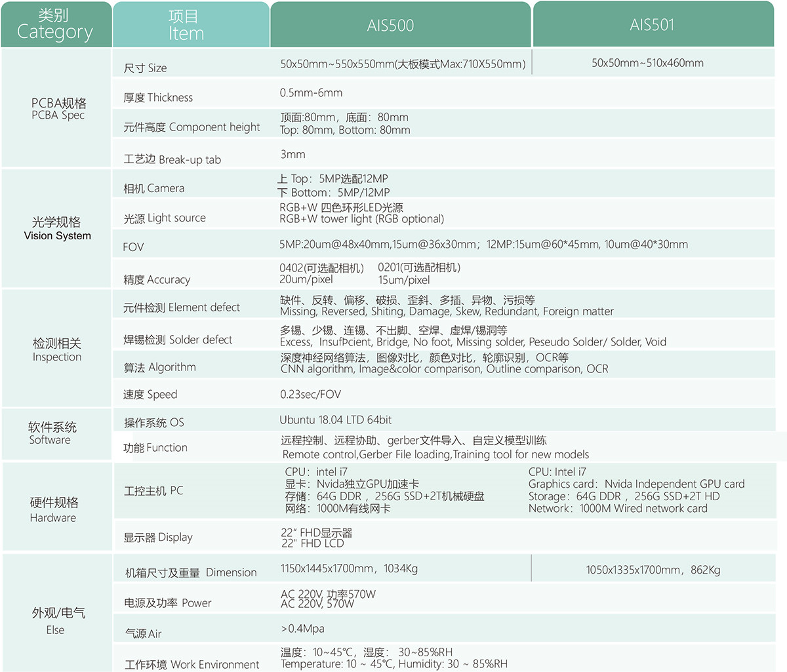Click Top: 80mm, Bottom: 80mm value

pyautogui.click(x=345, y=130)
